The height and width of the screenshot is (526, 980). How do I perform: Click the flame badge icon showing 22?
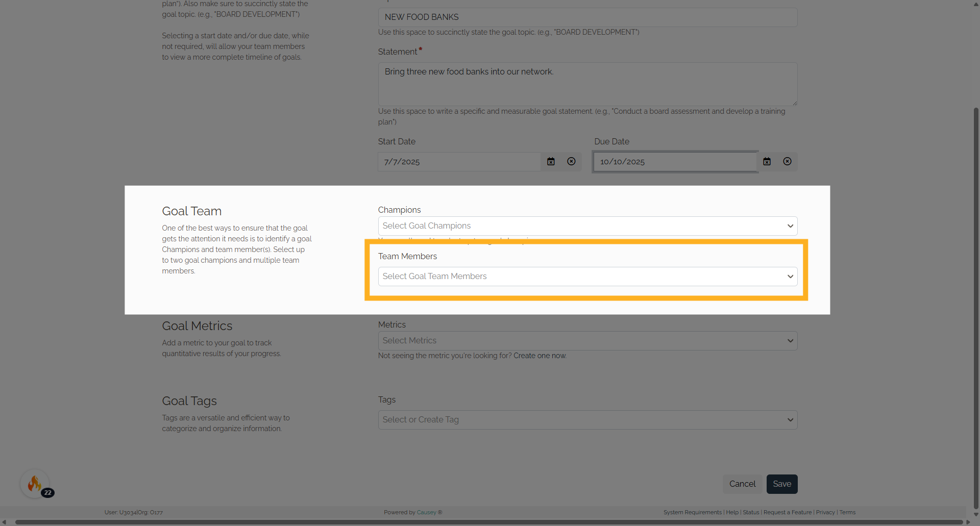pos(36,484)
